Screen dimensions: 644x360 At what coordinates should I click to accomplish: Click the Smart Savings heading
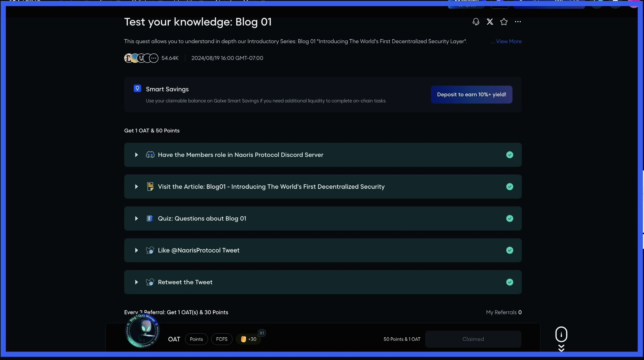[167, 89]
